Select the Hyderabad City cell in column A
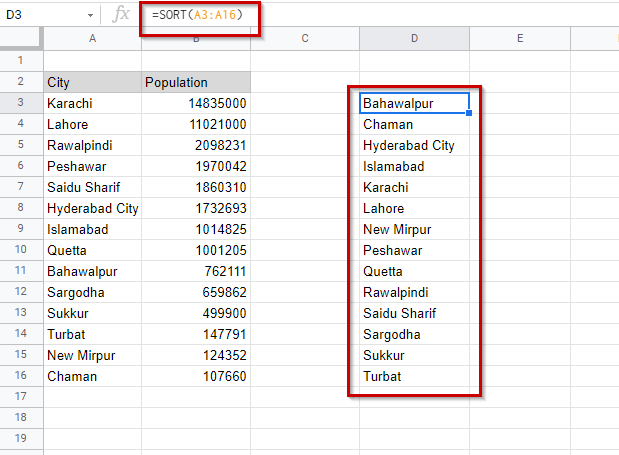The width and height of the screenshot is (619, 455). coord(92,208)
